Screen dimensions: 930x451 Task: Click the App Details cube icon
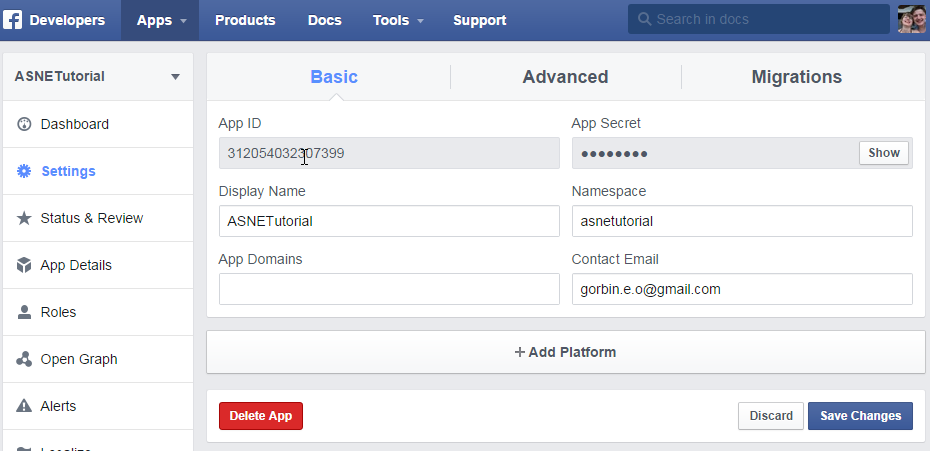coord(25,265)
